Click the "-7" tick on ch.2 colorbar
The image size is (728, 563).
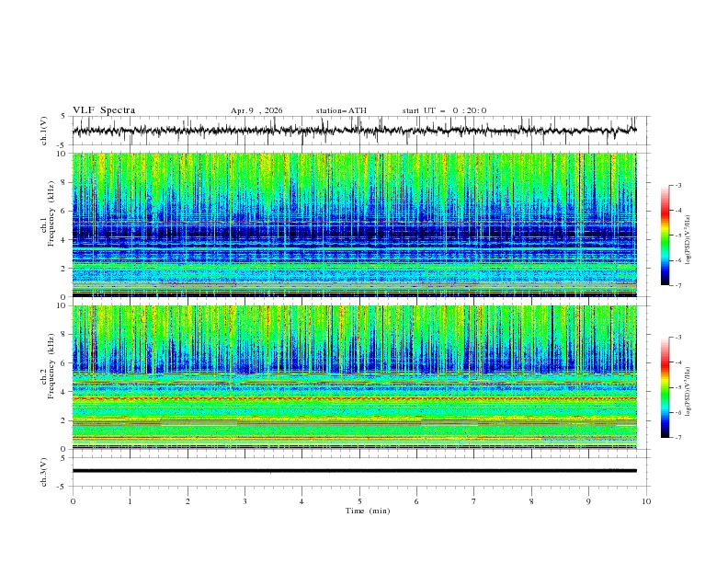click(677, 437)
